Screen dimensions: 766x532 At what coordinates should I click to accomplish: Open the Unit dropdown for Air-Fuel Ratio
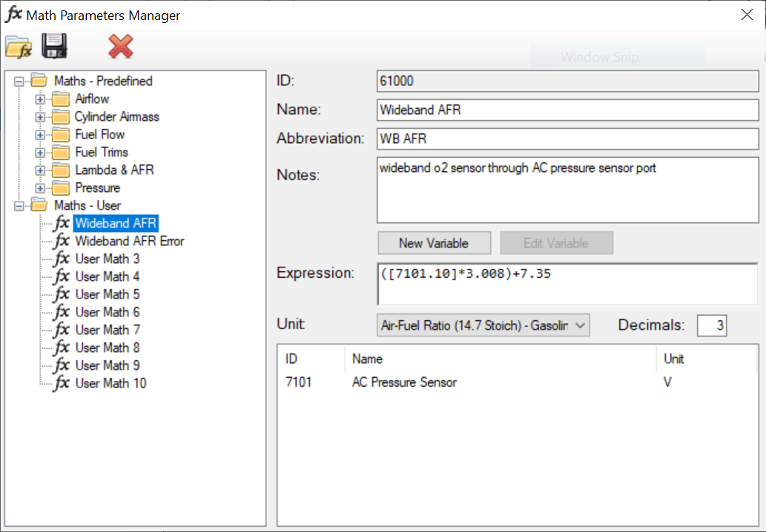(x=483, y=325)
